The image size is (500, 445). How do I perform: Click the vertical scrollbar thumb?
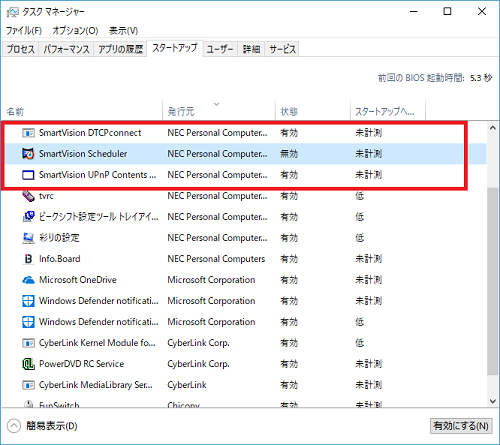493,281
